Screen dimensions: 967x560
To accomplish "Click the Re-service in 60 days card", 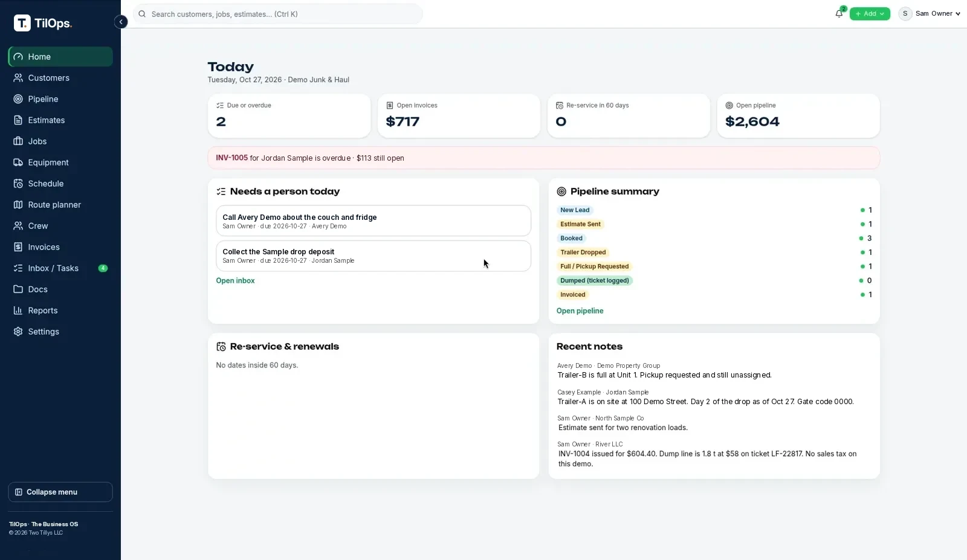I will point(629,116).
